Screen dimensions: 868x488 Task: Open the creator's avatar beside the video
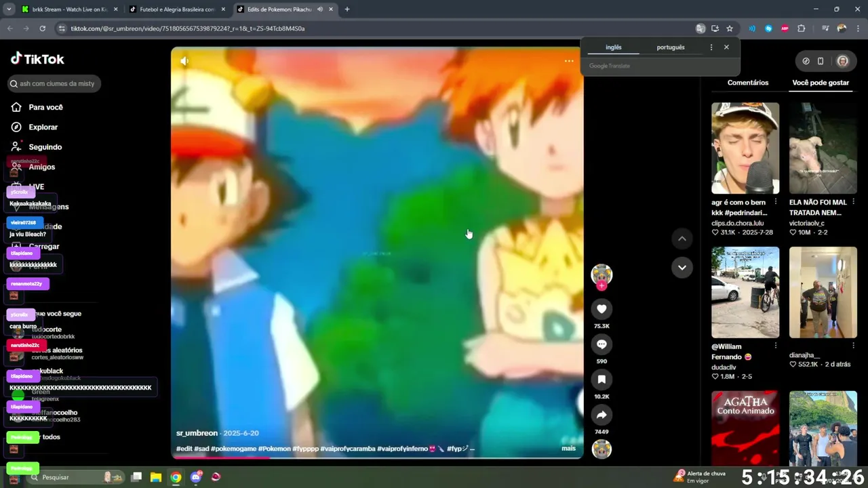(x=601, y=274)
